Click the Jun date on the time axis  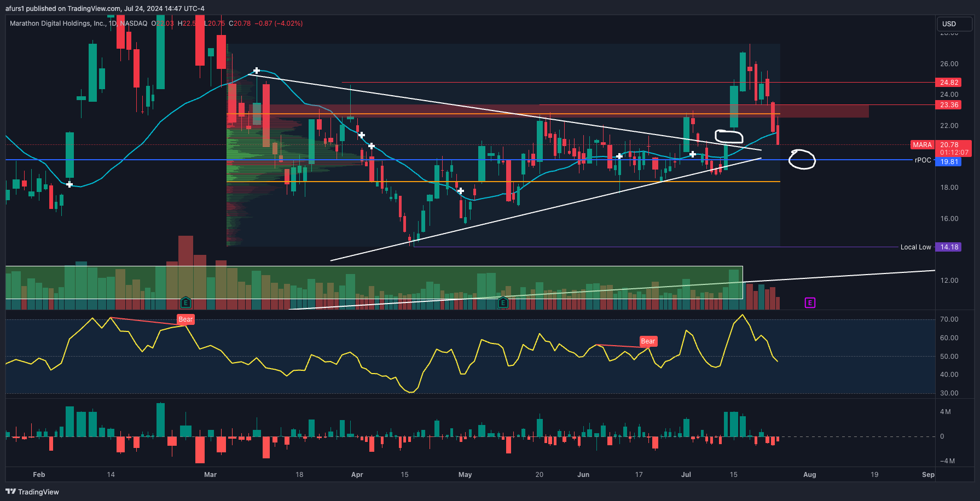583,475
